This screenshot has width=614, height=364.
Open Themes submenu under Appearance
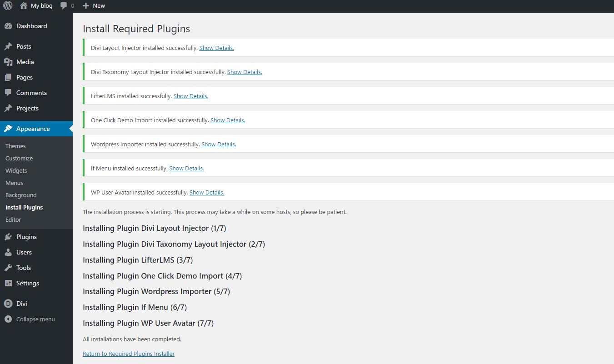tap(15, 146)
